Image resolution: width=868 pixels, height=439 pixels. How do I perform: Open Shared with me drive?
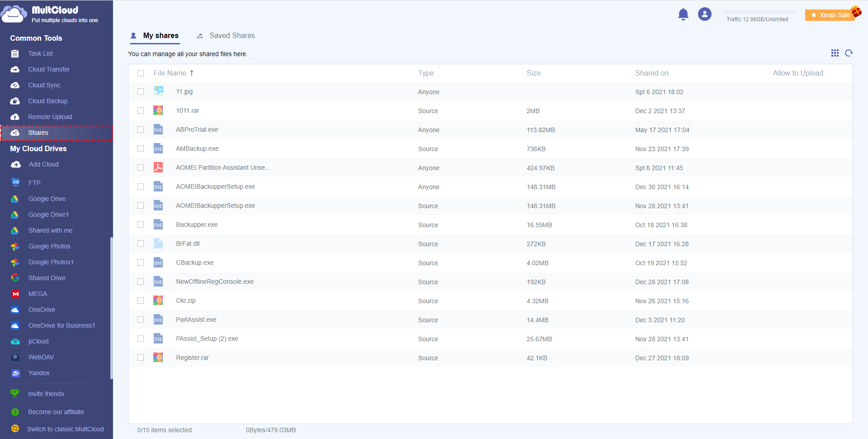(x=51, y=230)
